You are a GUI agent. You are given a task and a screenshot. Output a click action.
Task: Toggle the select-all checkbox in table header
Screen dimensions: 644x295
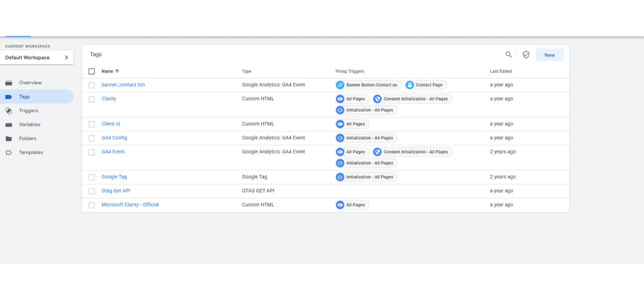click(91, 71)
